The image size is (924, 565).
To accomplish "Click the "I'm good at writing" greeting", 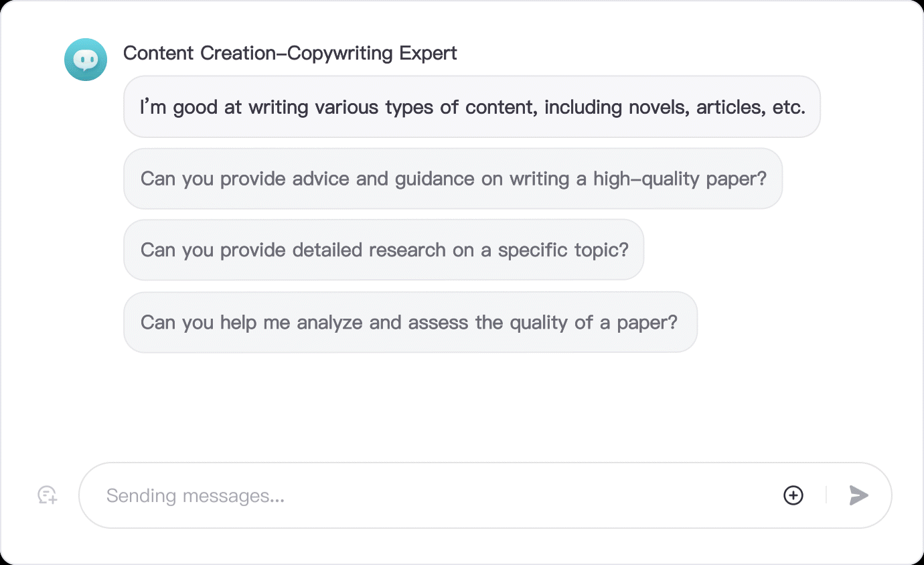I will click(471, 107).
